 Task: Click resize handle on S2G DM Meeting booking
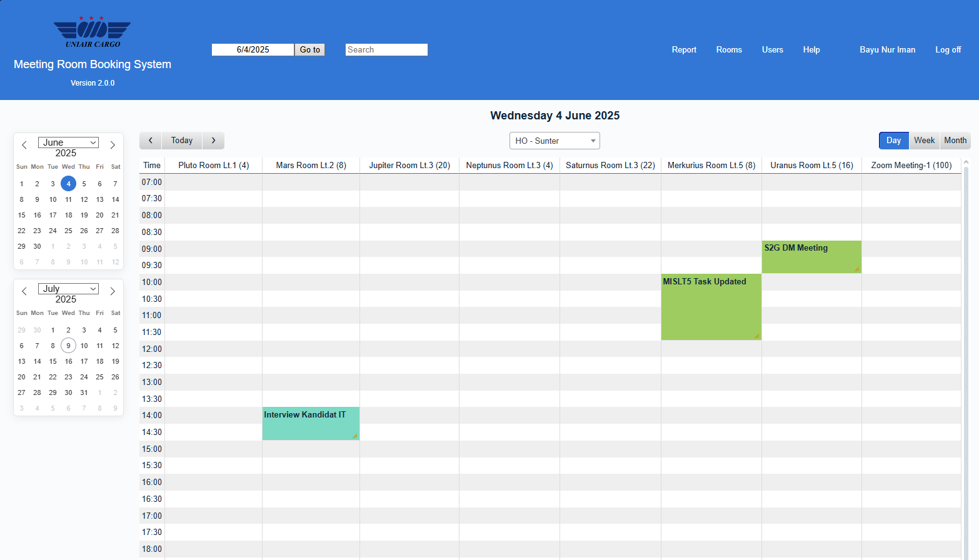pyautogui.click(x=856, y=269)
